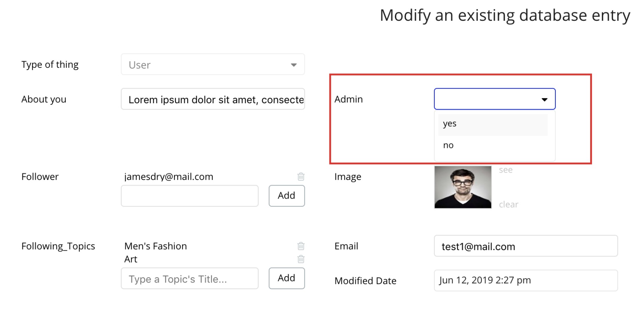
Task: Open the Type of thing dropdown
Action: pyautogui.click(x=213, y=65)
